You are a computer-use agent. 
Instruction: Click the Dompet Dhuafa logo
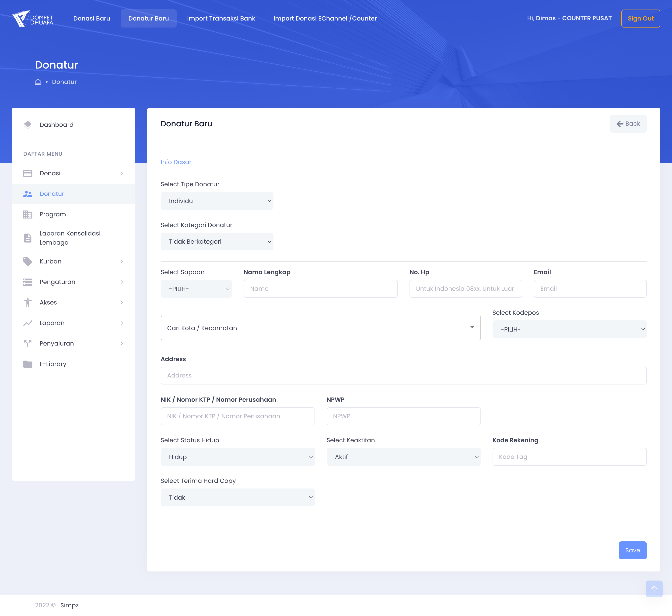click(33, 19)
